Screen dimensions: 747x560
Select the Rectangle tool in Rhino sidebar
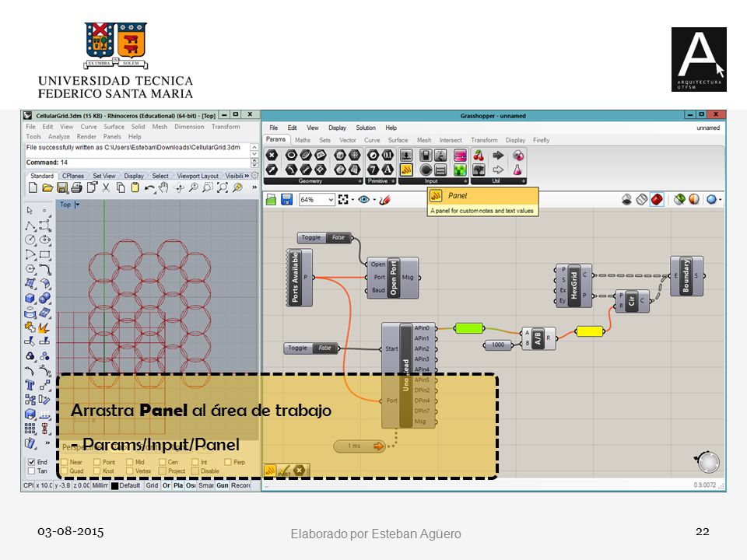[45, 255]
